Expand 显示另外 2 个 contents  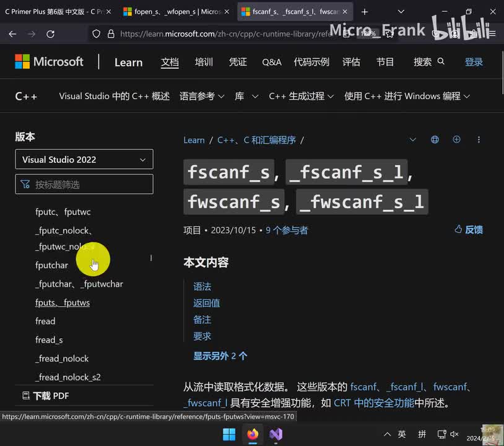tap(220, 356)
